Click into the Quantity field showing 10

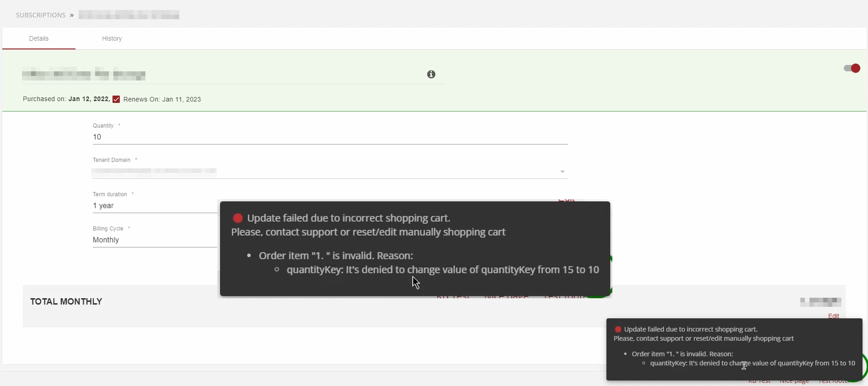[x=330, y=137]
